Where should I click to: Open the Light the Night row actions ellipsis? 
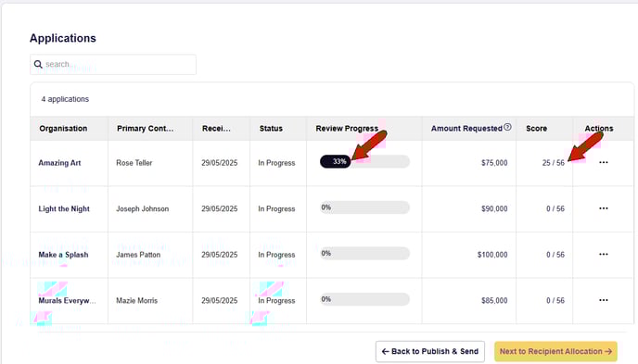pyautogui.click(x=604, y=208)
